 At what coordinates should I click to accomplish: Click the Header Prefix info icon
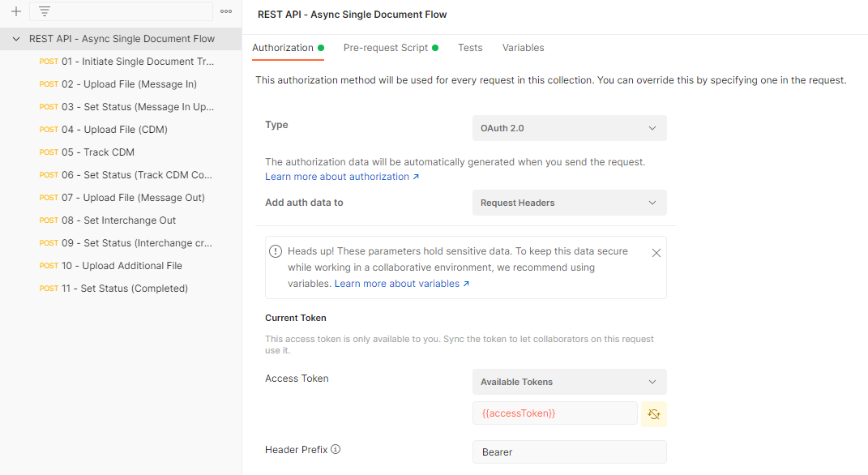[336, 449]
